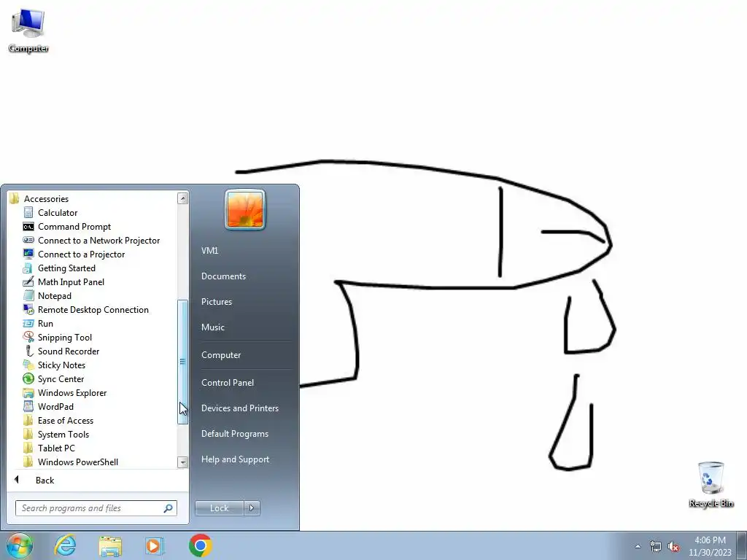Click the Connect to a Projector icon
Image resolution: width=747 pixels, height=560 pixels.
[28, 254]
